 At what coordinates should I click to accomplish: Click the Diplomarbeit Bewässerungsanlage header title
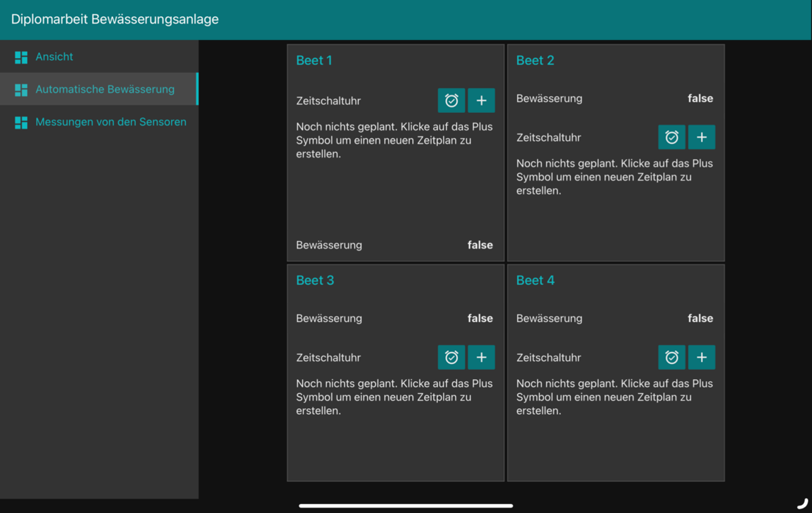115,19
